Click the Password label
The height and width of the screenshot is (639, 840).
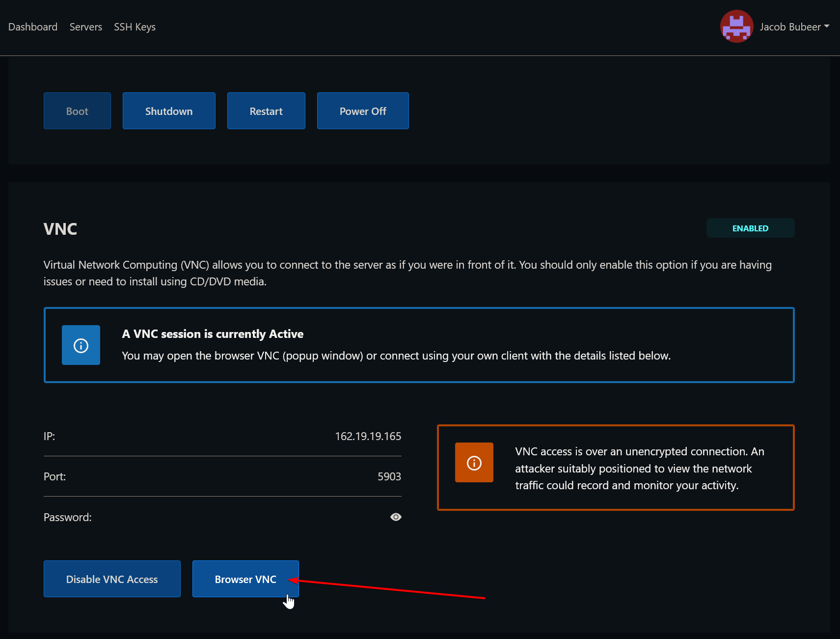pos(68,517)
